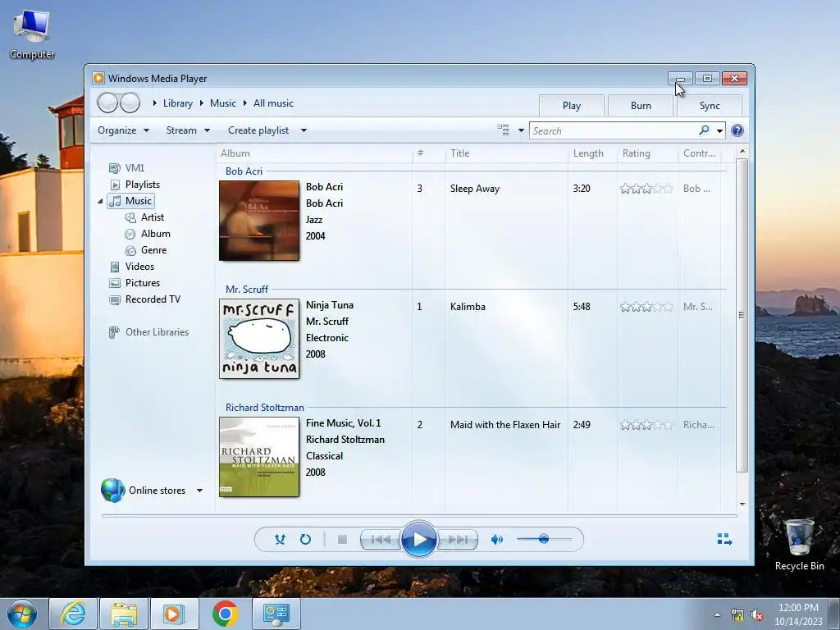Select Music in the navigation pane

click(x=130, y=201)
